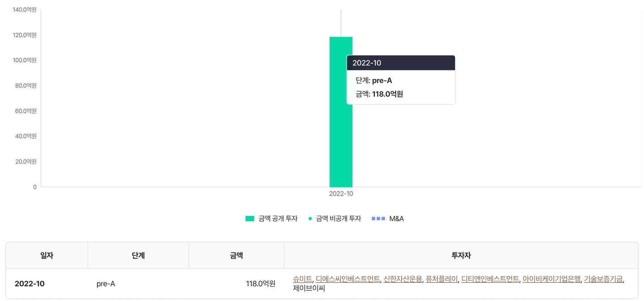The width and height of the screenshot is (644, 301).
Task: Click the 금액 비공개 투자 legend dot icon
Action: coord(310,219)
